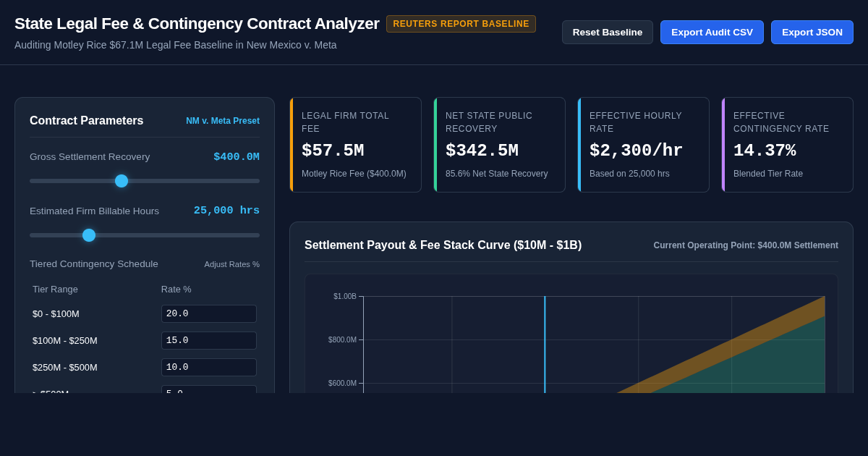Select the Effective Contingency Rate card
This screenshot has height=456, width=868.
coord(788,145)
